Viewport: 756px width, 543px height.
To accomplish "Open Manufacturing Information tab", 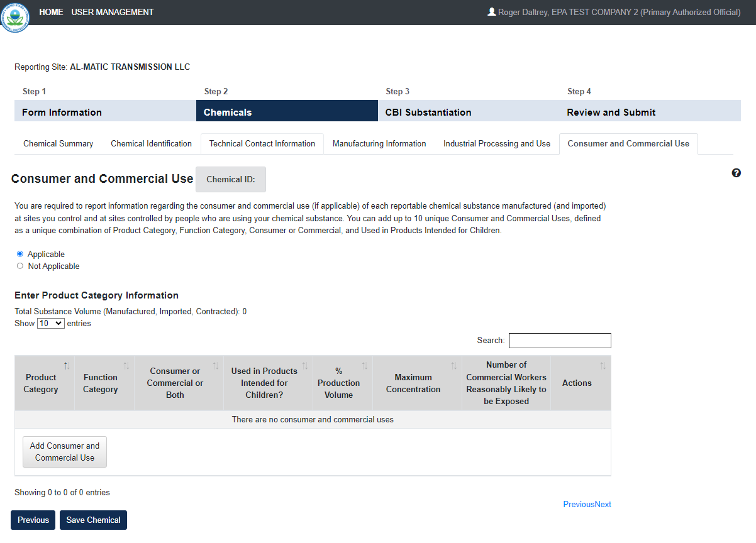I will click(379, 143).
